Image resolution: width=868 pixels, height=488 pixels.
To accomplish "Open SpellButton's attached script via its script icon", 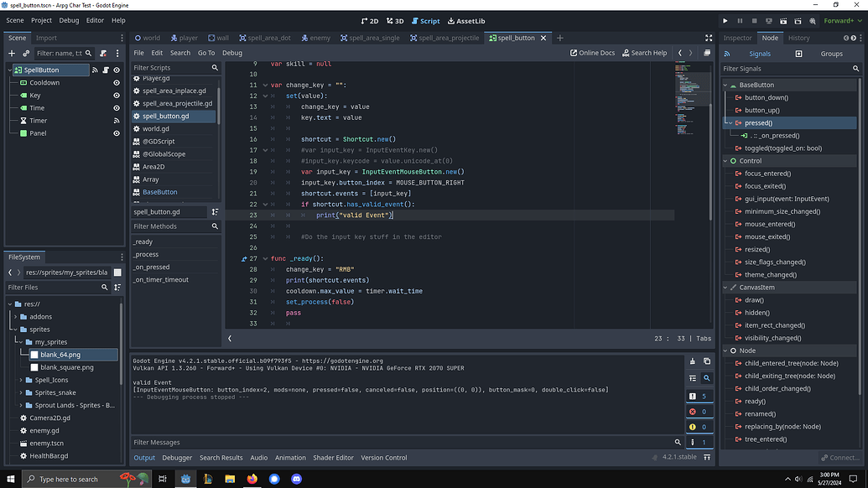I will pos(106,70).
